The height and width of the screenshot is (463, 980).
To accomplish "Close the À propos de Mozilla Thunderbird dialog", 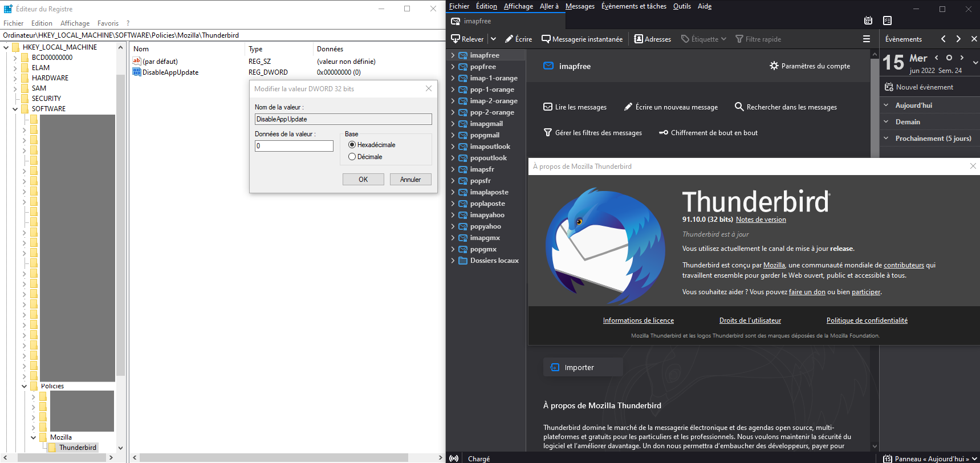I will [x=973, y=166].
